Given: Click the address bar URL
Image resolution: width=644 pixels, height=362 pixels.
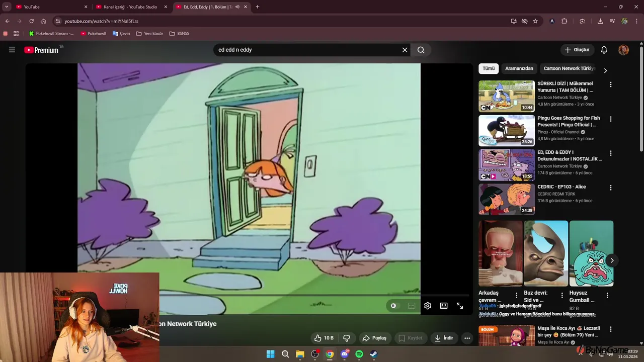Looking at the screenshot, I should pyautogui.click(x=101, y=21).
